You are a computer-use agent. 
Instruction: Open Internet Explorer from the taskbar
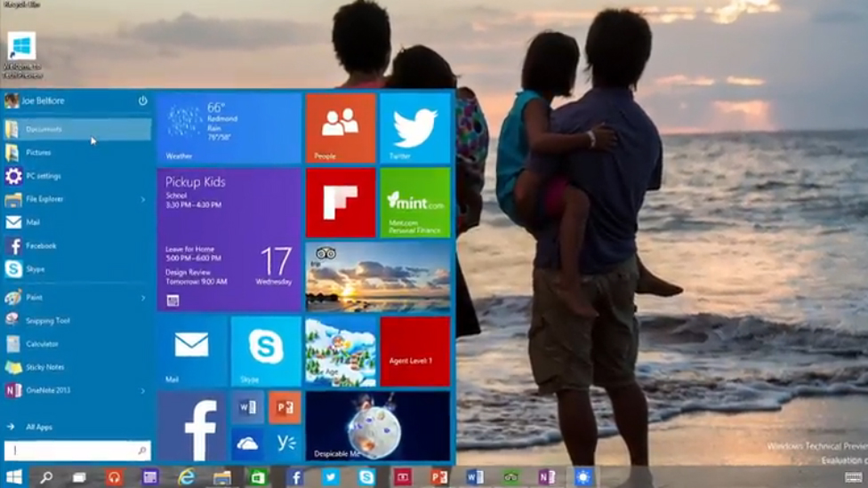pyautogui.click(x=187, y=477)
